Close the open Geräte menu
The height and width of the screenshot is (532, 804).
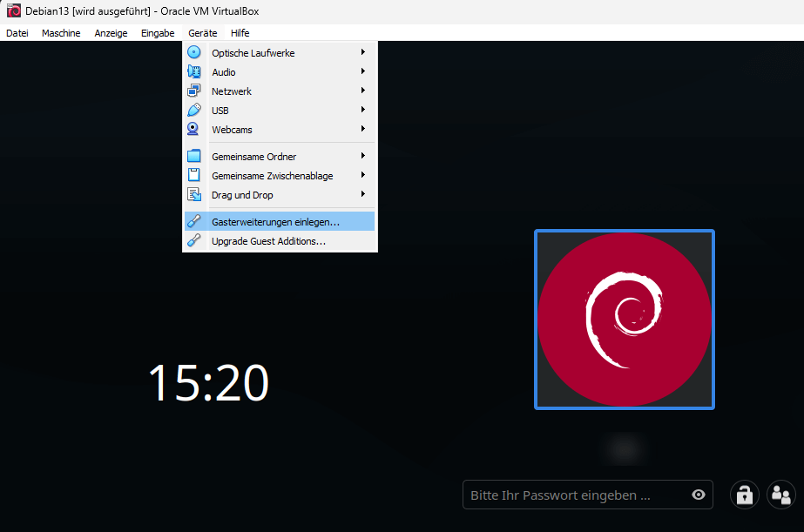click(203, 33)
